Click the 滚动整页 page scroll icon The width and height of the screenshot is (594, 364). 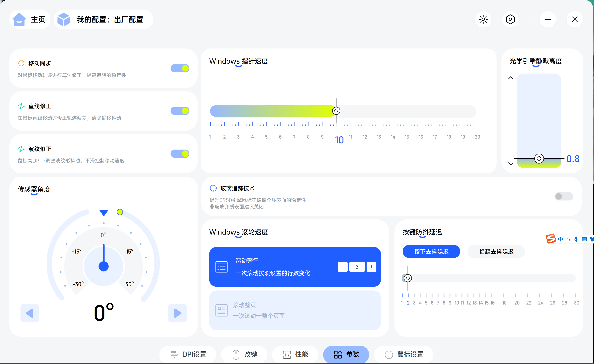[221, 310]
